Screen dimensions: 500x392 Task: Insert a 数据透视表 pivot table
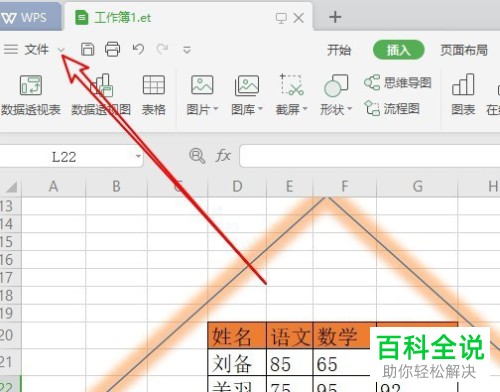[31, 95]
